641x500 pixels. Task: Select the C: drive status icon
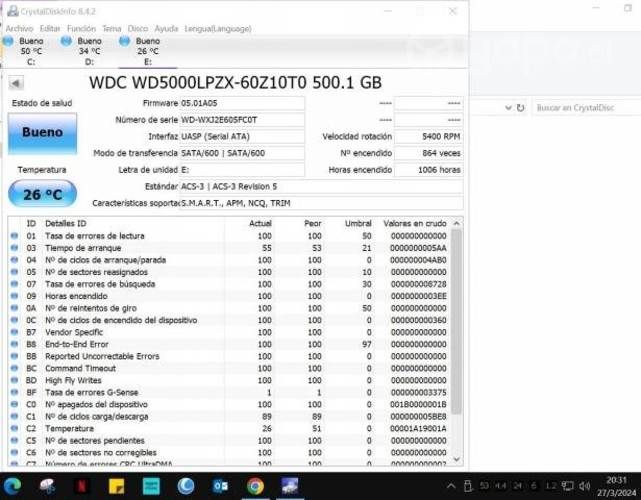coord(8,41)
